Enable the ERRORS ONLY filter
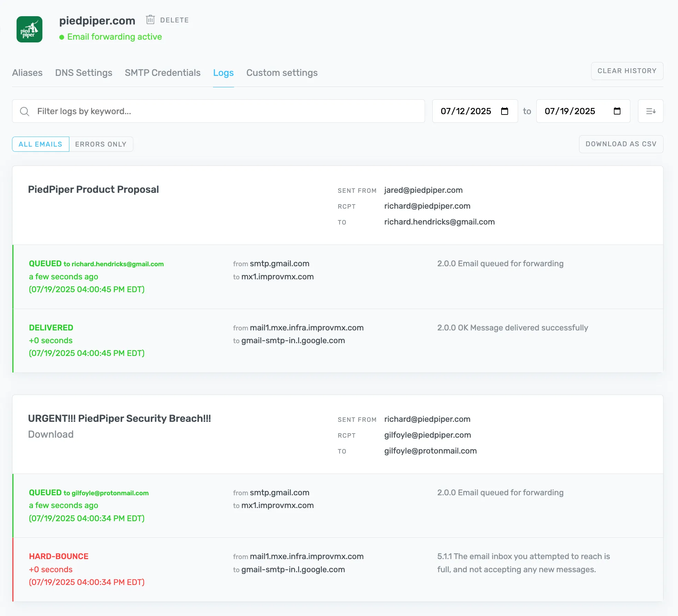Viewport: 678px width, 616px height. pyautogui.click(x=101, y=144)
